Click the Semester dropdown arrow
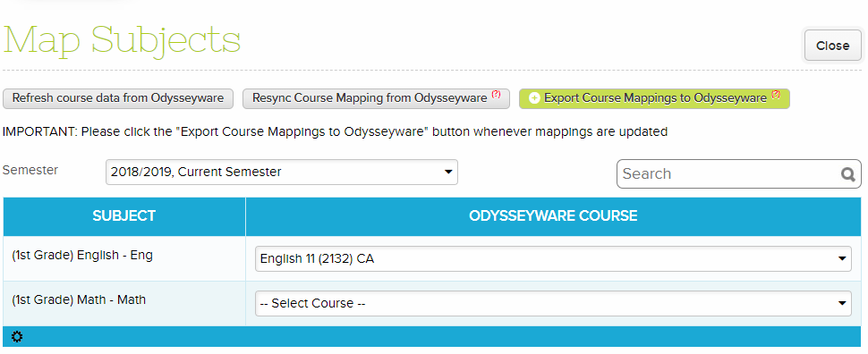The image size is (868, 354). tap(448, 172)
